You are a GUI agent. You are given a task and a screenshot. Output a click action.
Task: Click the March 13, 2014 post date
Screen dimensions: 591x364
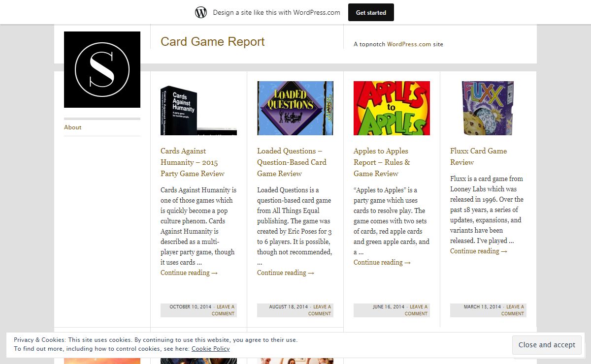click(x=482, y=307)
